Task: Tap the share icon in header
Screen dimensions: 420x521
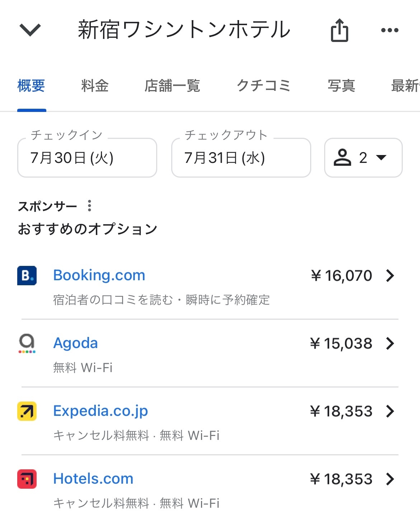Action: click(339, 30)
